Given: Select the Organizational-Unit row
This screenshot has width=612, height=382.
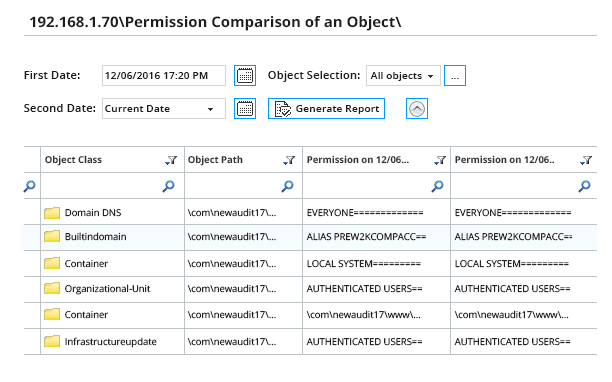Looking at the screenshot, I should 310,289.
